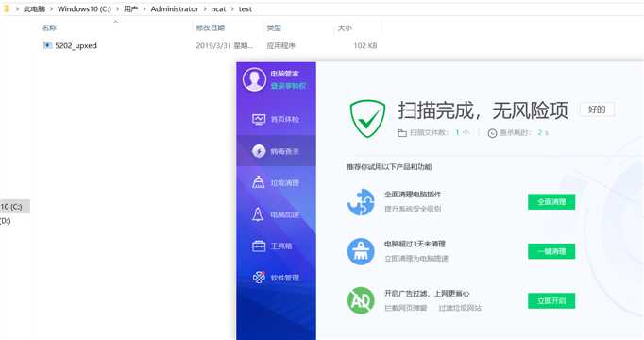Sort Explorer files by 大小 column
This screenshot has height=340, width=644.
345,27
